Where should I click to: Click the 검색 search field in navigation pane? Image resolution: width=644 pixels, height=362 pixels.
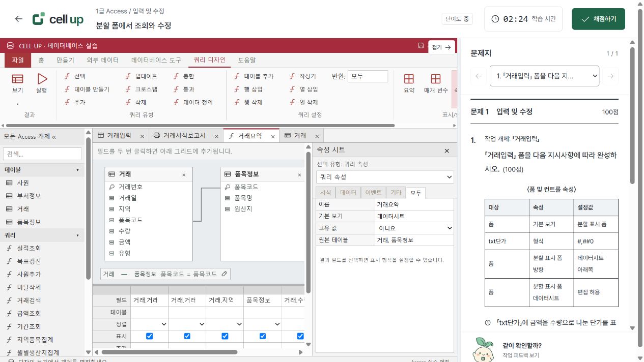pos(43,154)
